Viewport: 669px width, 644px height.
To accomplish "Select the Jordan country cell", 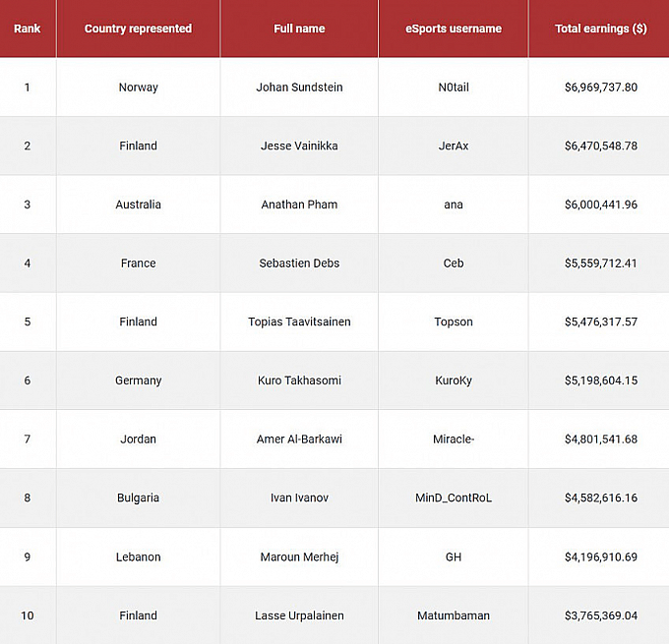I will click(138, 439).
